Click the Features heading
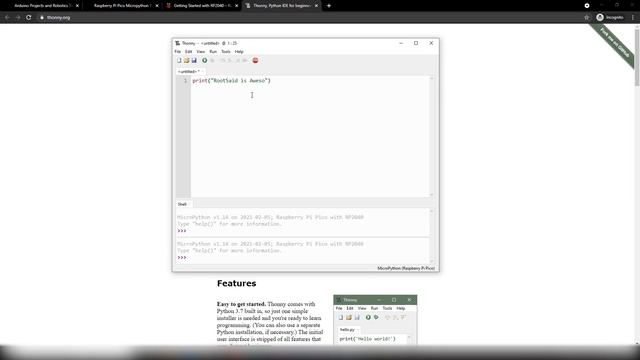Screen dimensions: 640x360 point(237,283)
